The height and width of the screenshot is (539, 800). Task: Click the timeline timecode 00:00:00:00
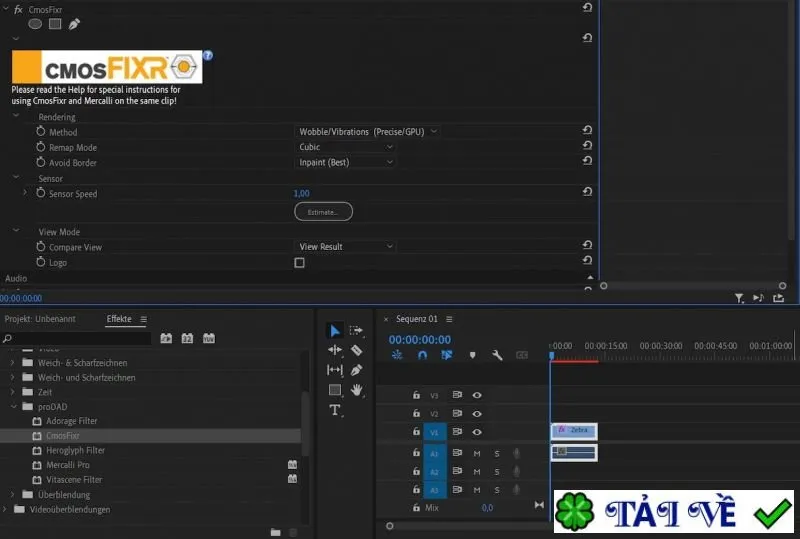coord(420,340)
